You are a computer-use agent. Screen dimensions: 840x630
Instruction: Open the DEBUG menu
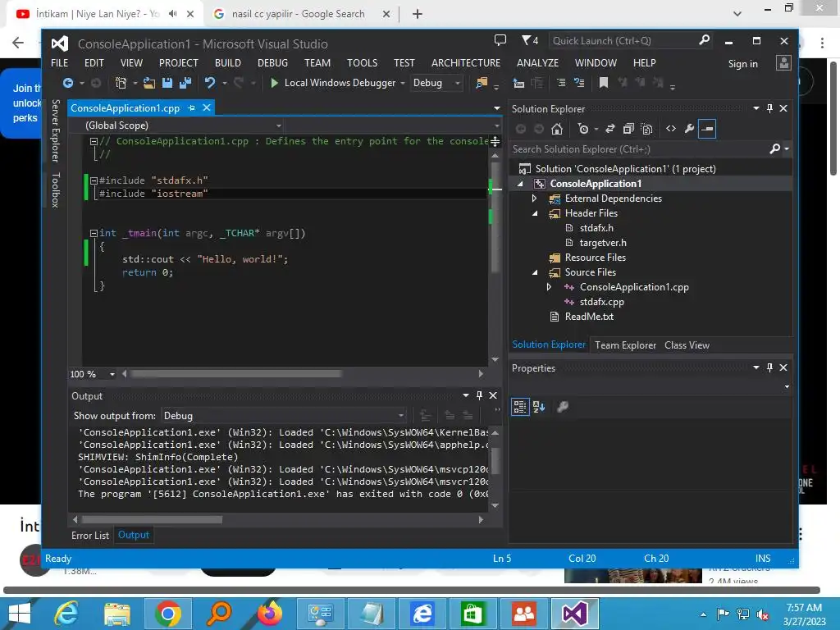(x=272, y=62)
